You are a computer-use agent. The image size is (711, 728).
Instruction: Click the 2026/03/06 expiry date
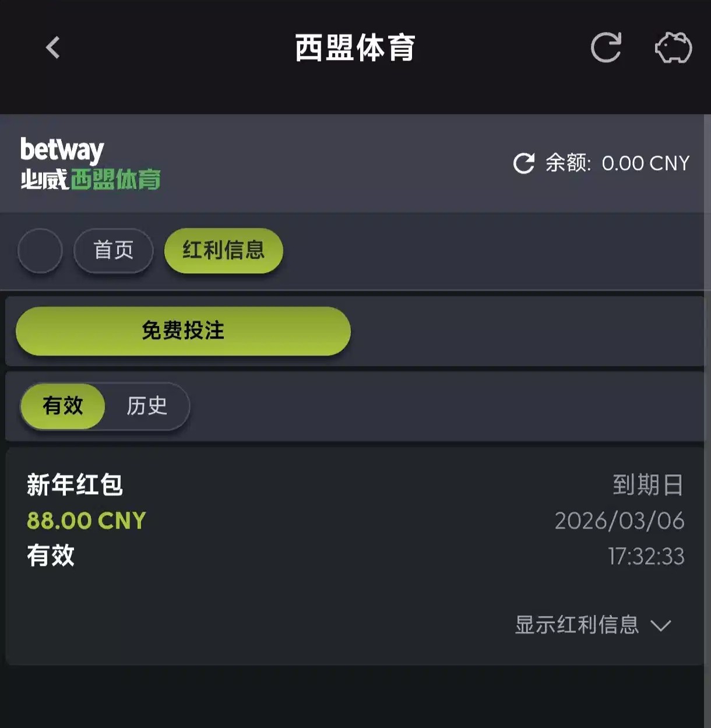[620, 520]
